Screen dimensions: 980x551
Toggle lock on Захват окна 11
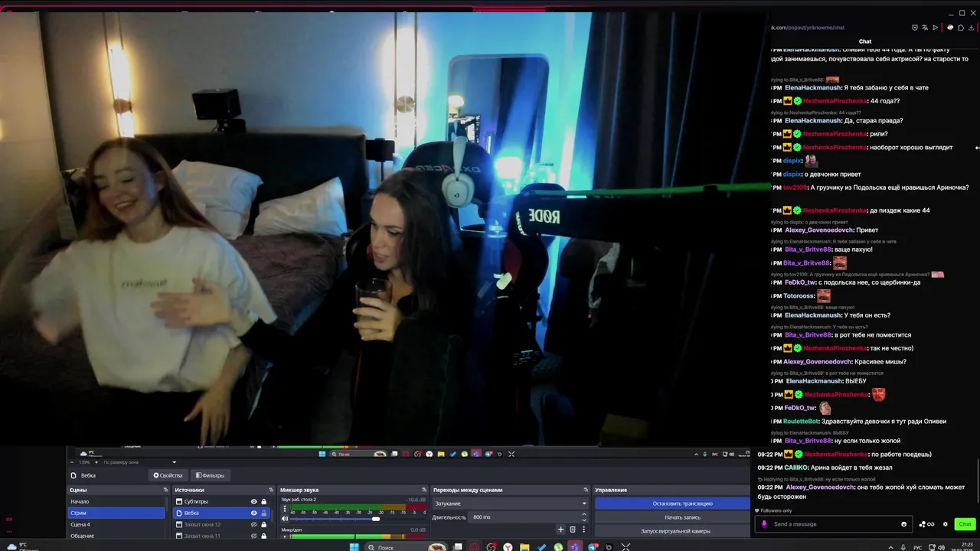tap(264, 536)
